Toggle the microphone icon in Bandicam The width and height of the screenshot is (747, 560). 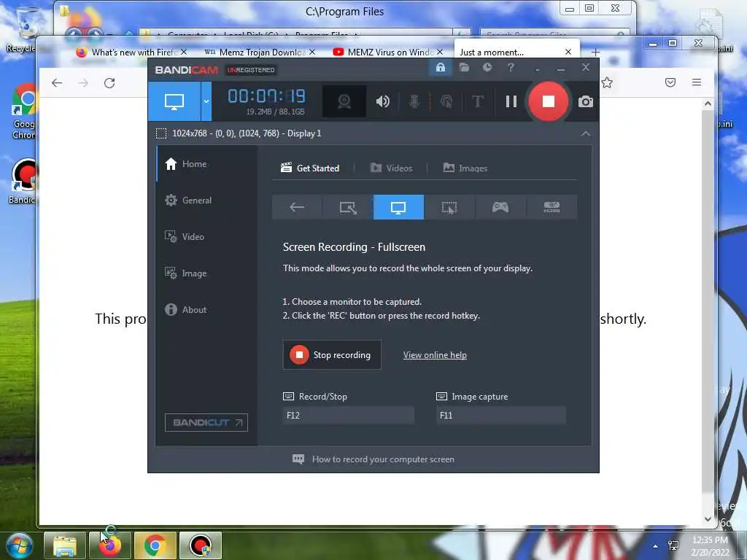[x=414, y=101]
